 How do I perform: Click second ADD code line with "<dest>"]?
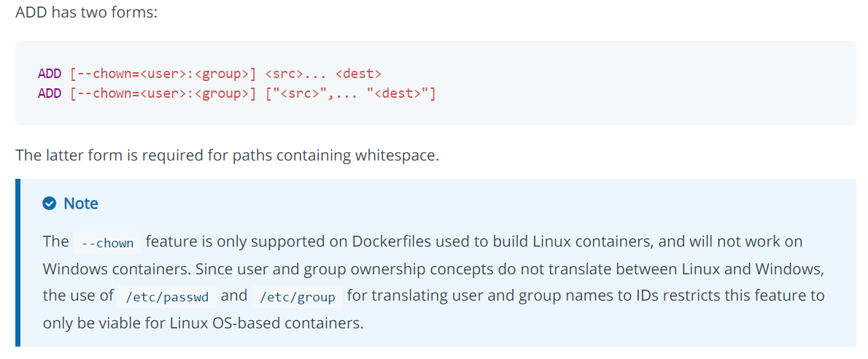(x=237, y=93)
